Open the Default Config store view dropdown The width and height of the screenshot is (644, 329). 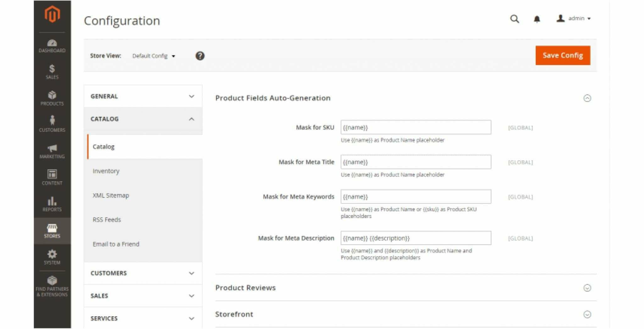[x=154, y=56]
